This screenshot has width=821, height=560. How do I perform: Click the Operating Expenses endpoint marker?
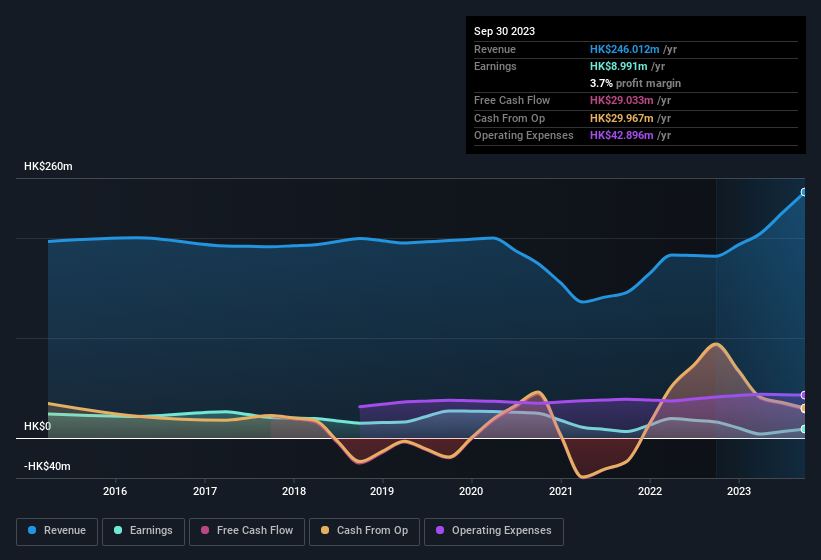[x=804, y=395]
